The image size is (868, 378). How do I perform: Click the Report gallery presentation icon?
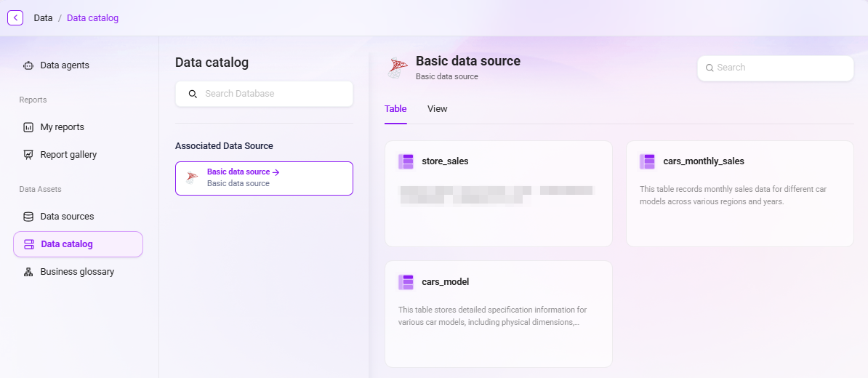(28, 155)
